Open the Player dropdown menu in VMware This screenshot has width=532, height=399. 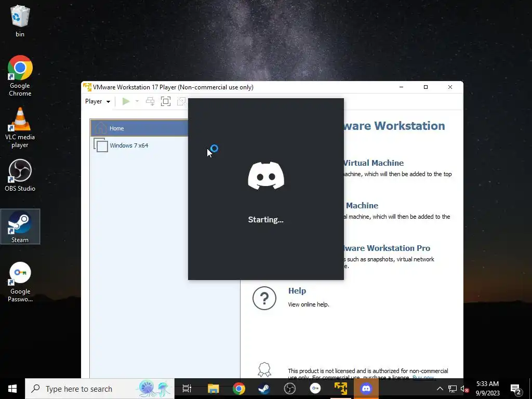97,101
